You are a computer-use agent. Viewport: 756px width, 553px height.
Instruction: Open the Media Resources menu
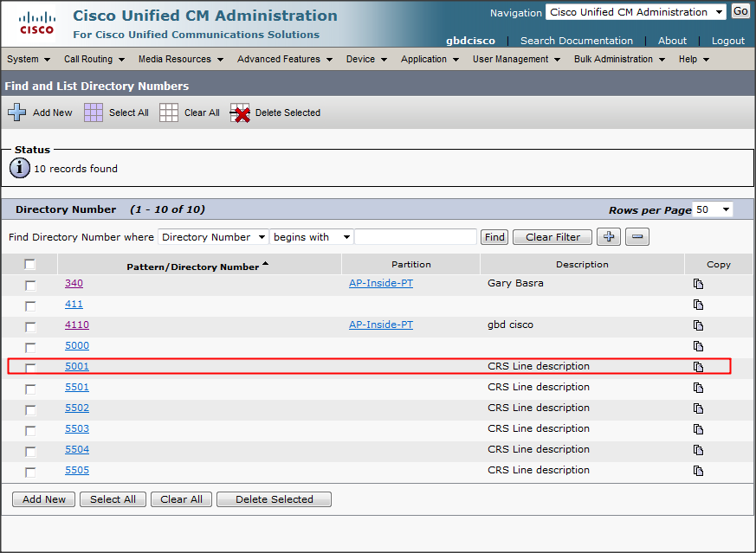(181, 59)
